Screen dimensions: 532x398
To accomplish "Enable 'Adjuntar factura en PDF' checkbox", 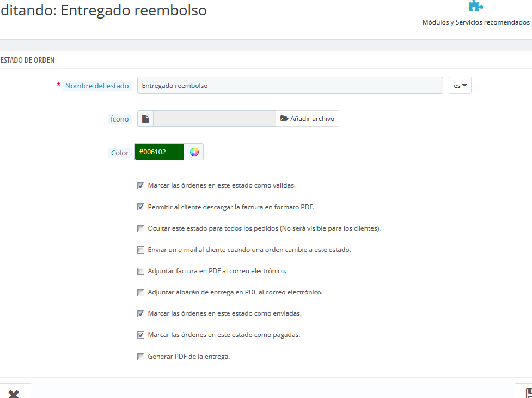I will click(140, 272).
